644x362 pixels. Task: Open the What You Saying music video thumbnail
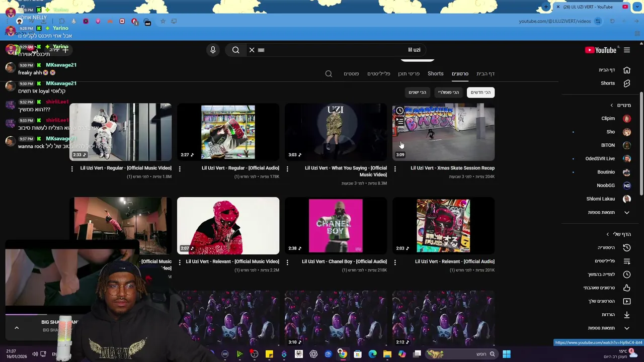pyautogui.click(x=336, y=132)
